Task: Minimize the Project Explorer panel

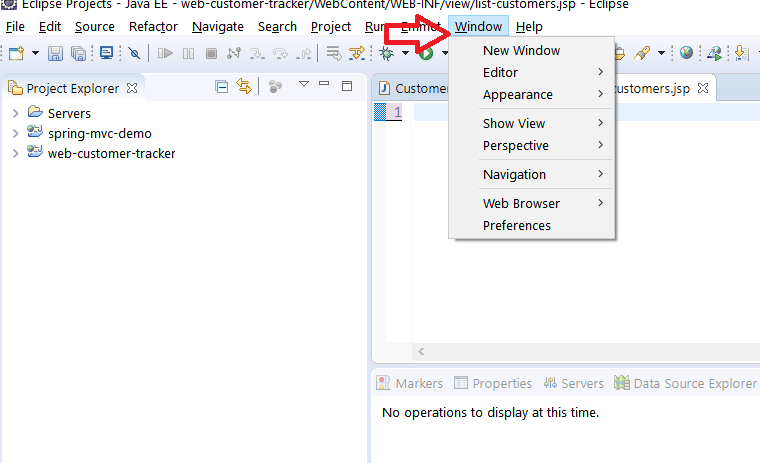Action: (x=324, y=83)
